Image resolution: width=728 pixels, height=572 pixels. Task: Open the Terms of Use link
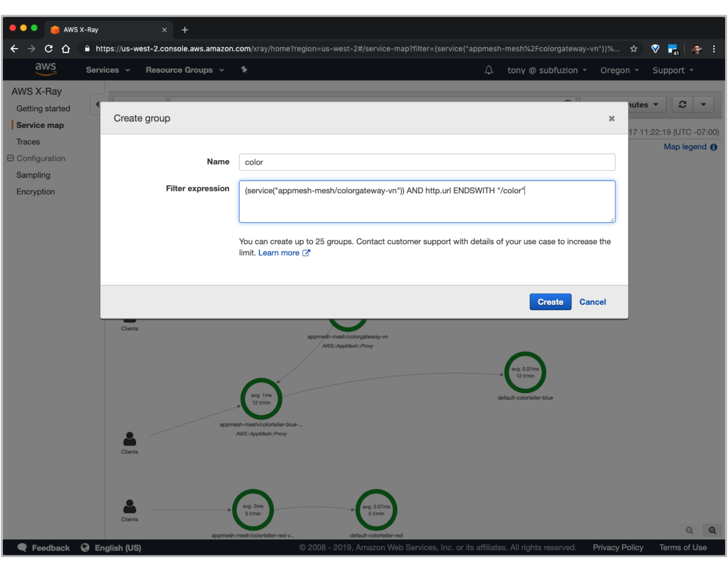tap(683, 547)
